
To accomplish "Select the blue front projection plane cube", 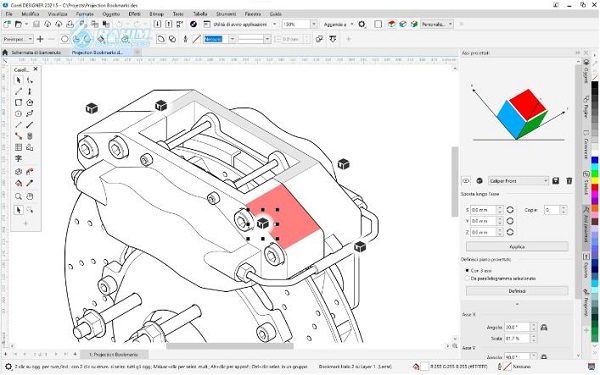I will tap(403, 24).
